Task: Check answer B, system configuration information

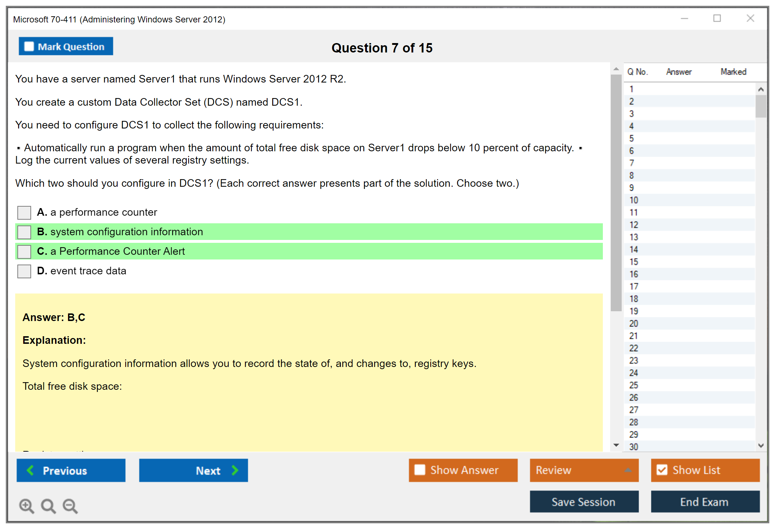Action: pos(24,232)
